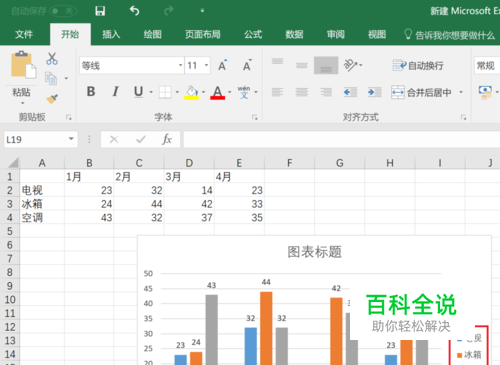The image size is (500, 365).
Task: Toggle Bold formatting
Action: (x=91, y=92)
